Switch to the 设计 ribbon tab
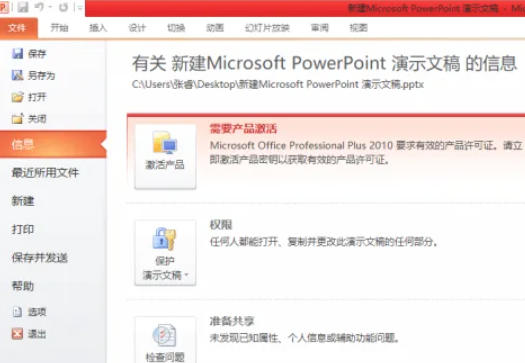The width and height of the screenshot is (525, 363). coord(137,28)
